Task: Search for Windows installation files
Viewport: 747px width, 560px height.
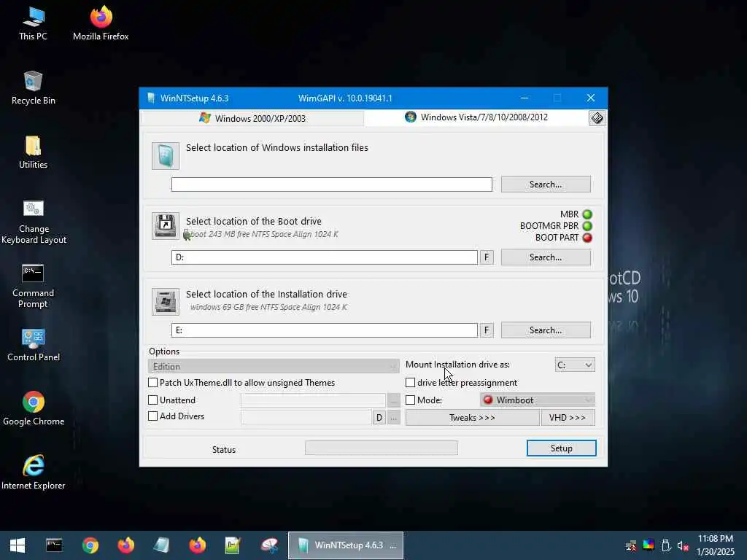Action: click(546, 184)
